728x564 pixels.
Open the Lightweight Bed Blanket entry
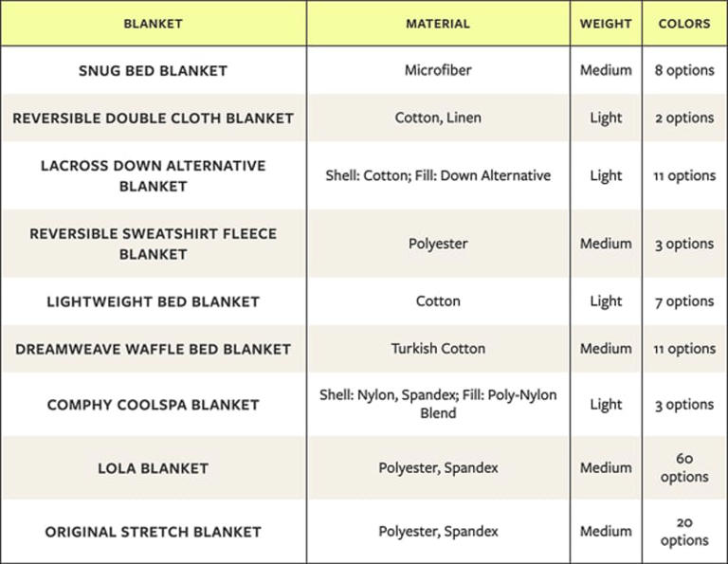coord(154,301)
